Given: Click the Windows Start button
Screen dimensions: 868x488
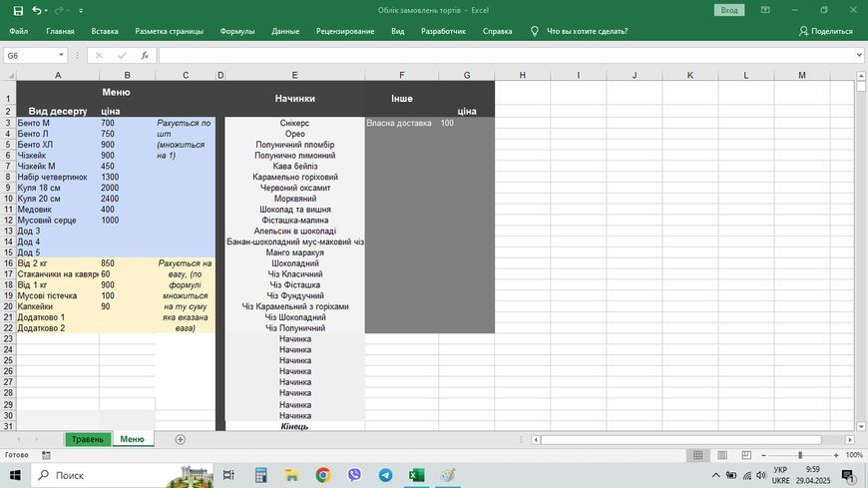Looking at the screenshot, I should click(15, 475).
